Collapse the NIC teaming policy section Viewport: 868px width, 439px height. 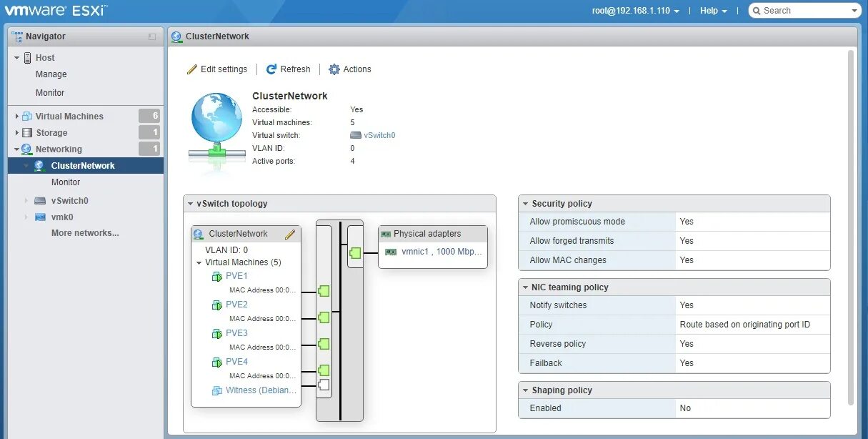pyautogui.click(x=525, y=287)
